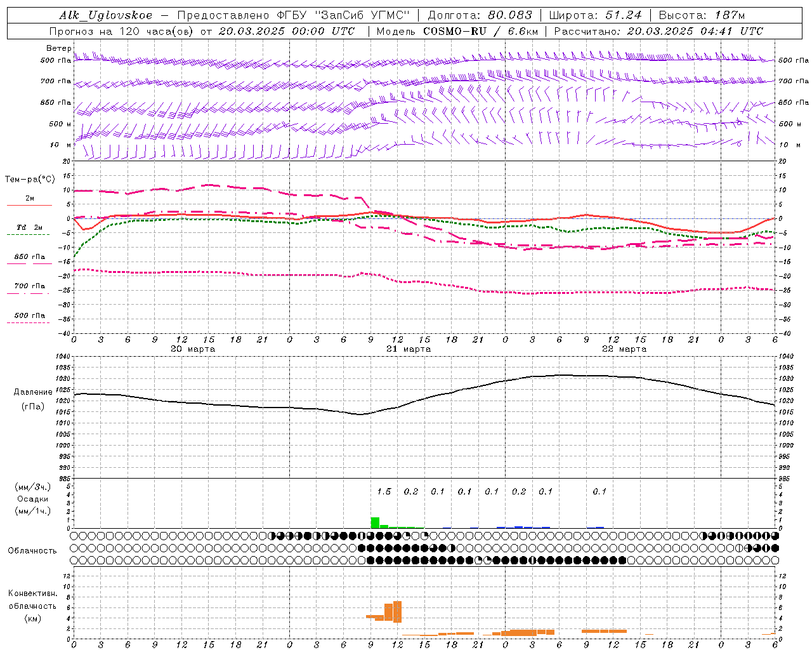
Task: Click the Тем-ра(°C) panel label
Action: click(x=30, y=180)
